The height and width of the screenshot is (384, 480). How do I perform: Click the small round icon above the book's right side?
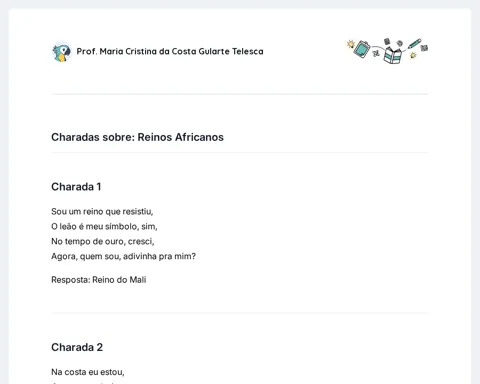(x=400, y=43)
